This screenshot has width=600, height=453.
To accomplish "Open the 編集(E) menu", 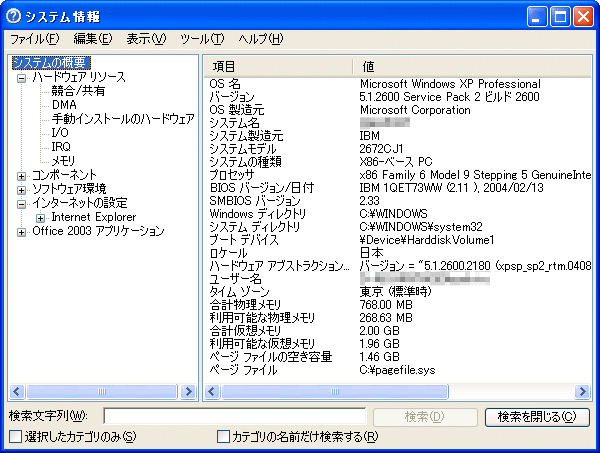I will [x=93, y=39].
